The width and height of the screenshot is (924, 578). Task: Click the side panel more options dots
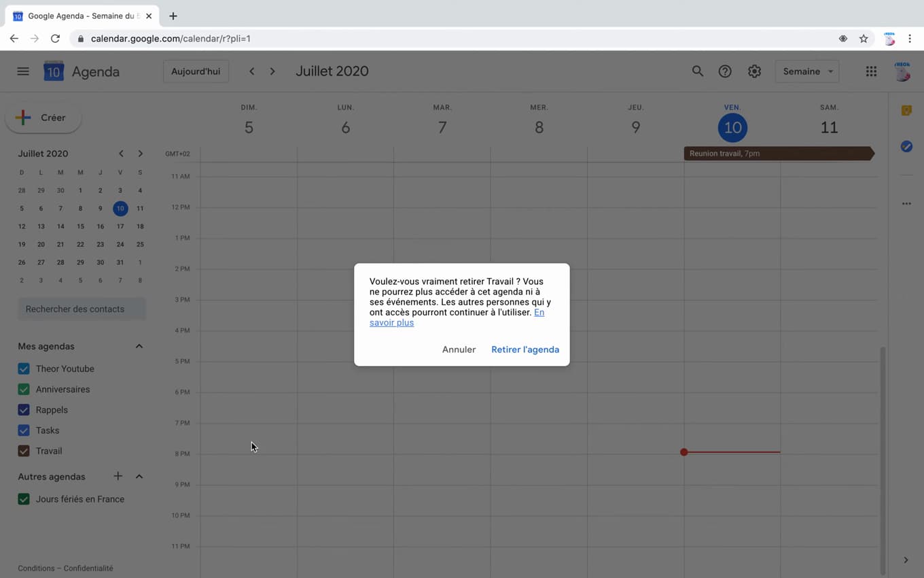coord(906,203)
